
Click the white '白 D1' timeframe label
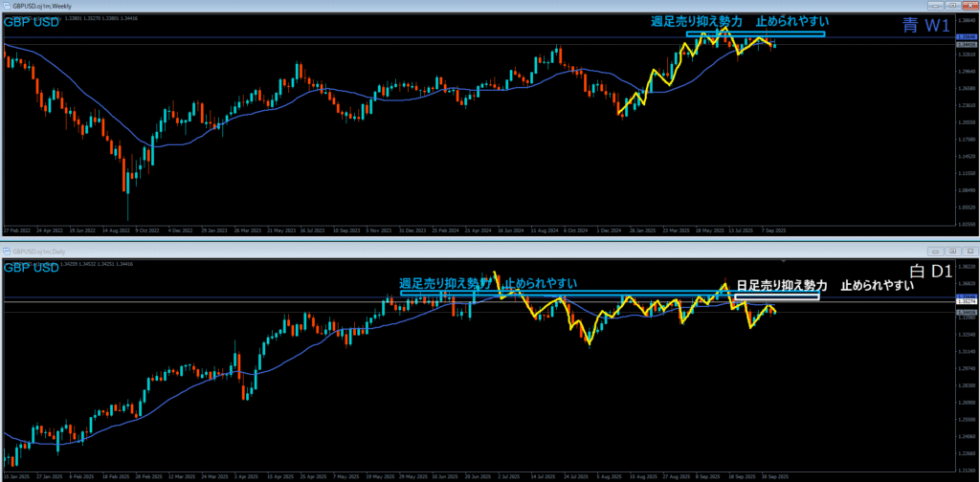pos(927,273)
